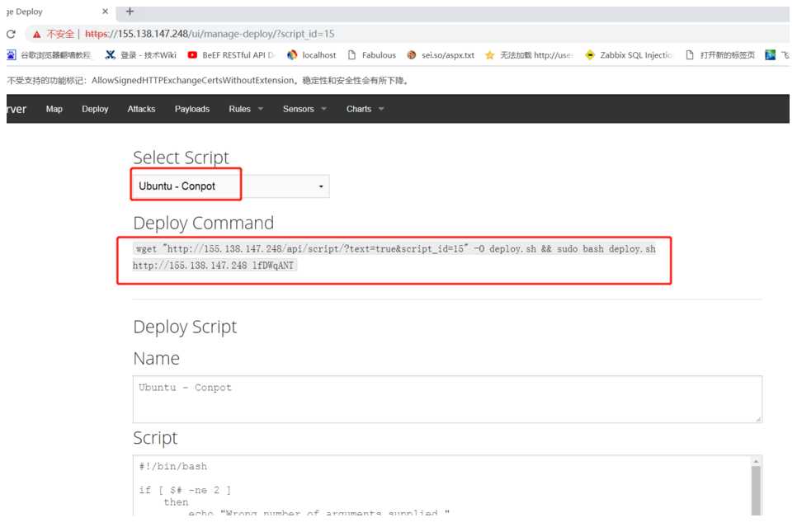Image resolution: width=797 pixels, height=532 pixels.
Task: Reload the current page
Action: pos(11,34)
